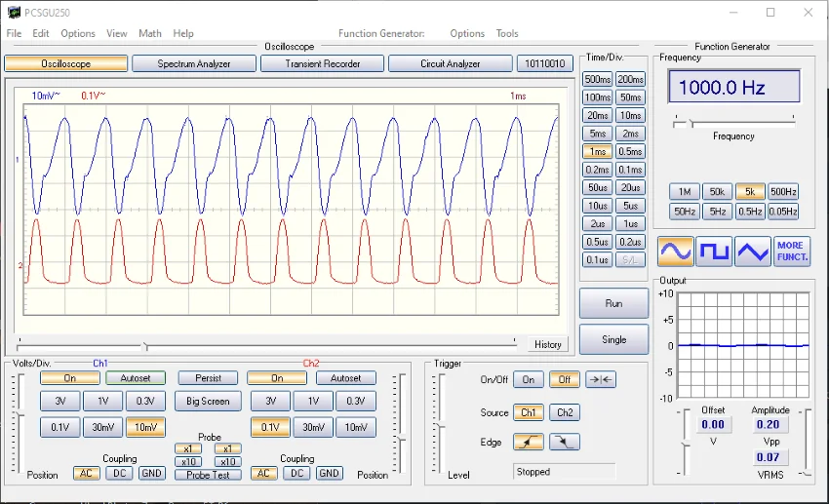Set time base to 0.5ms
The width and height of the screenshot is (829, 504).
click(630, 151)
